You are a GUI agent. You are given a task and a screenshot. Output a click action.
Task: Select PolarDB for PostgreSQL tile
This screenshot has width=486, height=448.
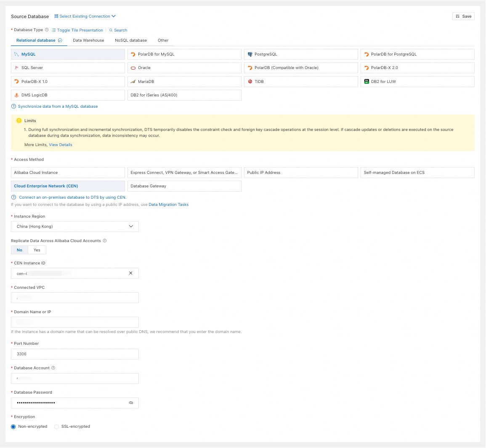pyautogui.click(x=417, y=54)
